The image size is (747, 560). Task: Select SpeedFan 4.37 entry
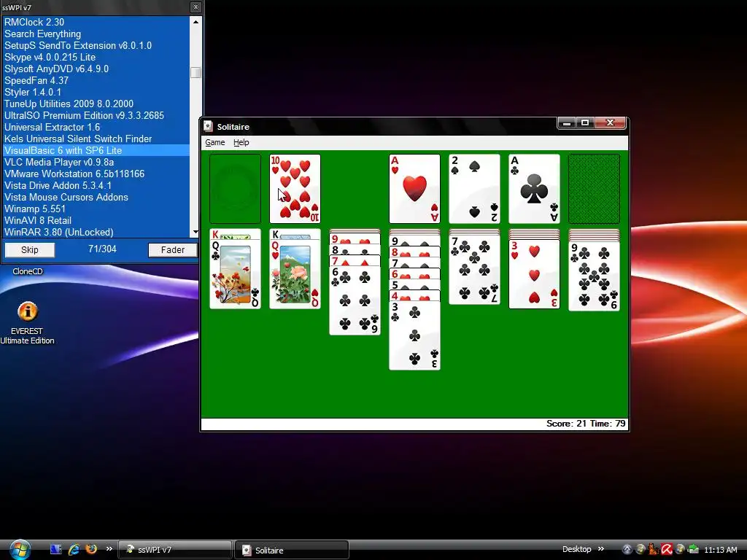(96, 80)
